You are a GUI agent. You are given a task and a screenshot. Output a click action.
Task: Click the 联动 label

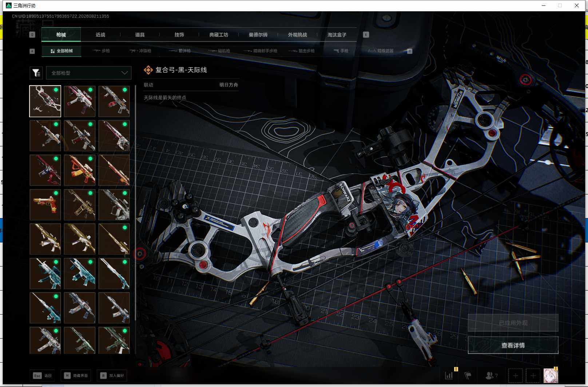pyautogui.click(x=148, y=85)
